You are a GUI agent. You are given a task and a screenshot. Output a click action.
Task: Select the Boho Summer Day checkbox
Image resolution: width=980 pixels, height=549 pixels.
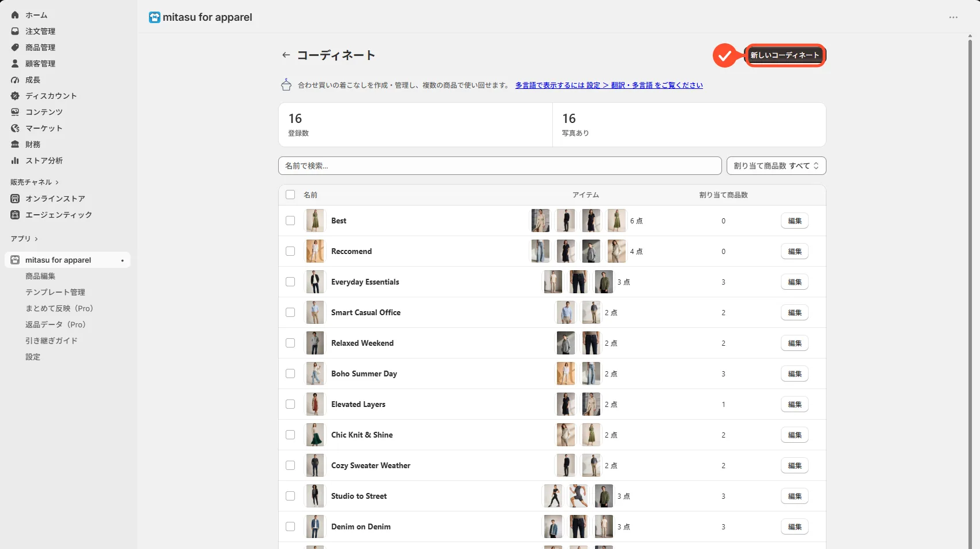[x=290, y=374]
